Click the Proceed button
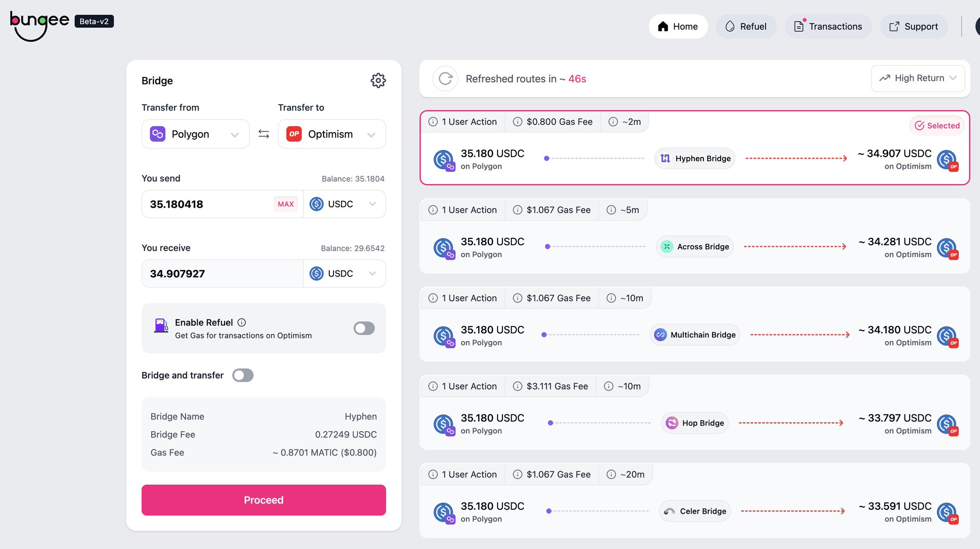Viewport: 980px width, 549px height. [263, 500]
